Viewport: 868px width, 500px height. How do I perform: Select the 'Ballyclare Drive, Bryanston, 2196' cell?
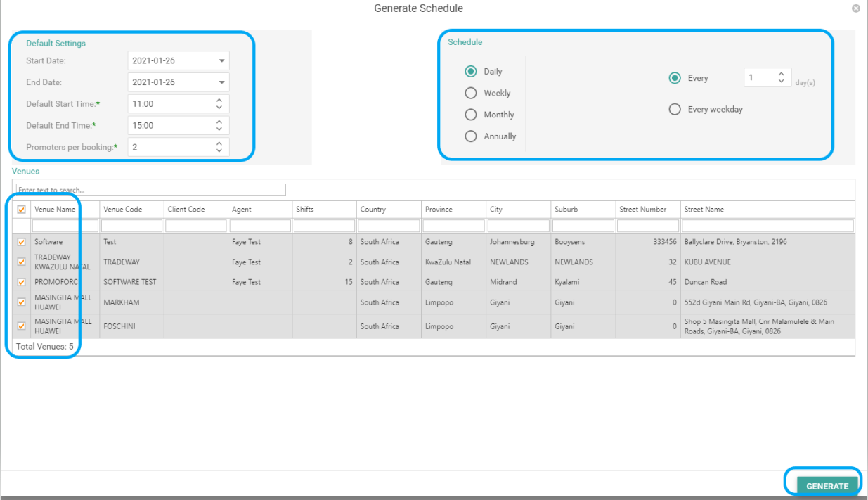click(767, 242)
